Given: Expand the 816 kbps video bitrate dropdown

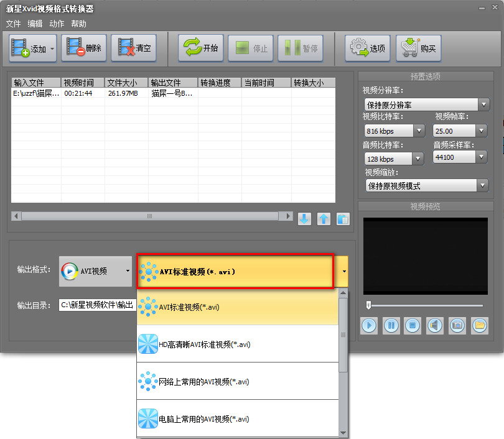Looking at the screenshot, I should coord(419,131).
